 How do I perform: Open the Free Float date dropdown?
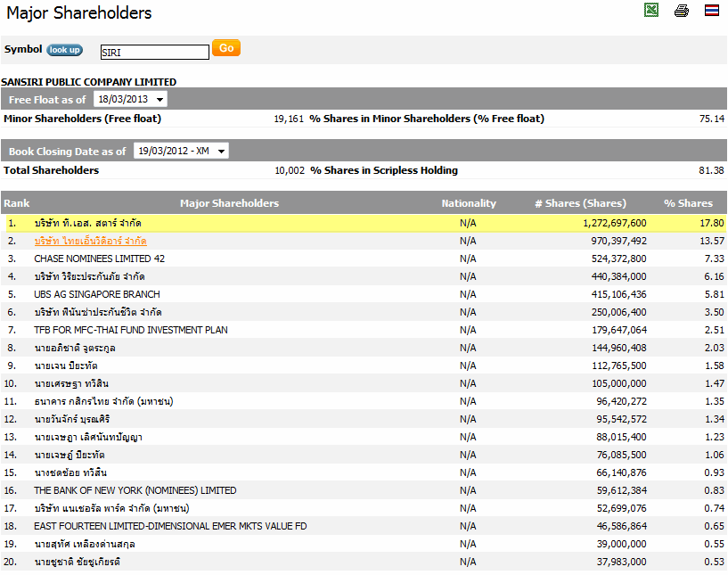click(130, 99)
